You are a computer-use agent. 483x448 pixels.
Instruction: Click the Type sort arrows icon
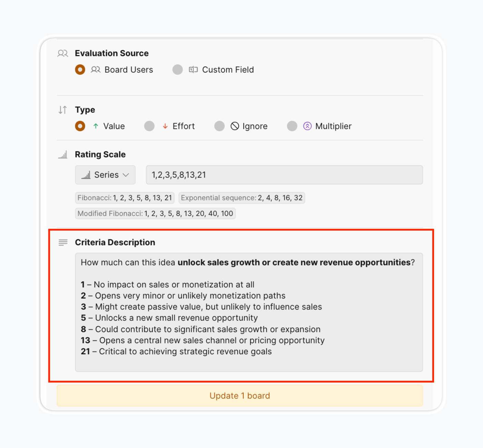(63, 110)
